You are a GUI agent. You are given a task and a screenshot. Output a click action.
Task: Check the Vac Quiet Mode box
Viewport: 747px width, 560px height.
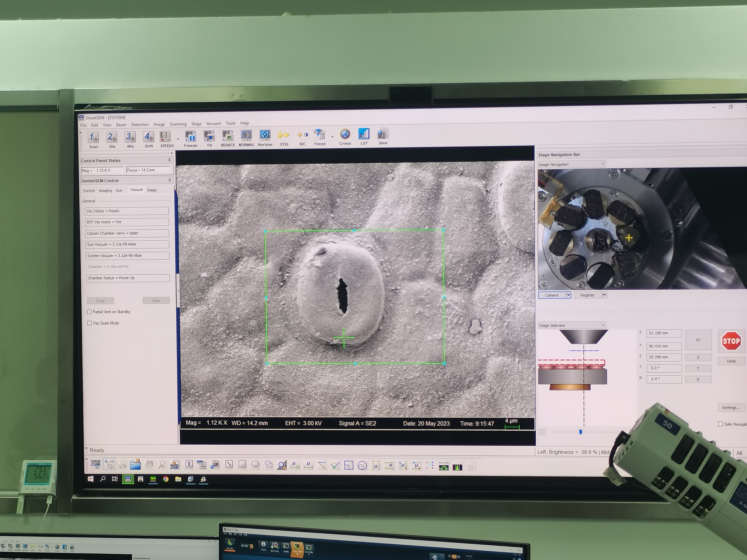coord(89,323)
